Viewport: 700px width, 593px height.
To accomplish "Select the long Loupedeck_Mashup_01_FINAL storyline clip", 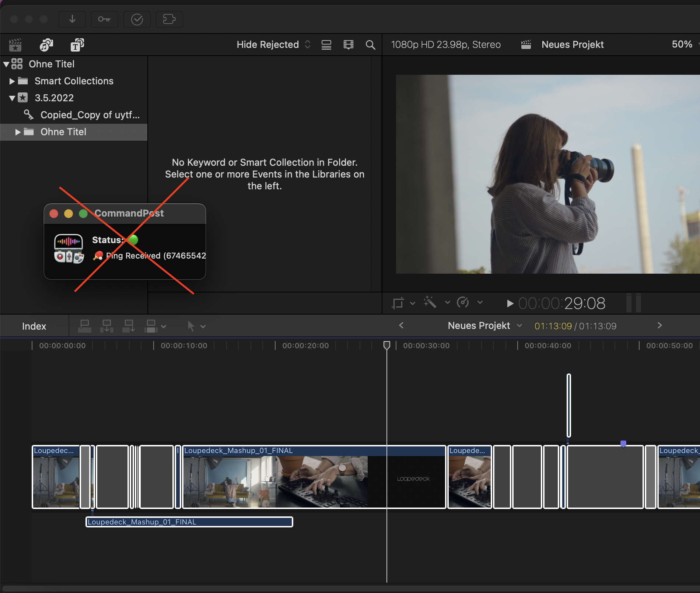I will pos(314,477).
